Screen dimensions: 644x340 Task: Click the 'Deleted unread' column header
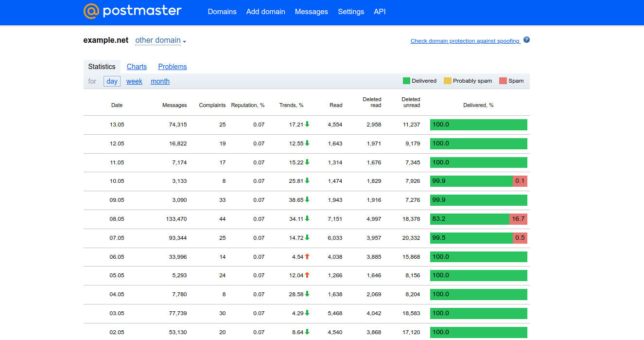pos(411,102)
